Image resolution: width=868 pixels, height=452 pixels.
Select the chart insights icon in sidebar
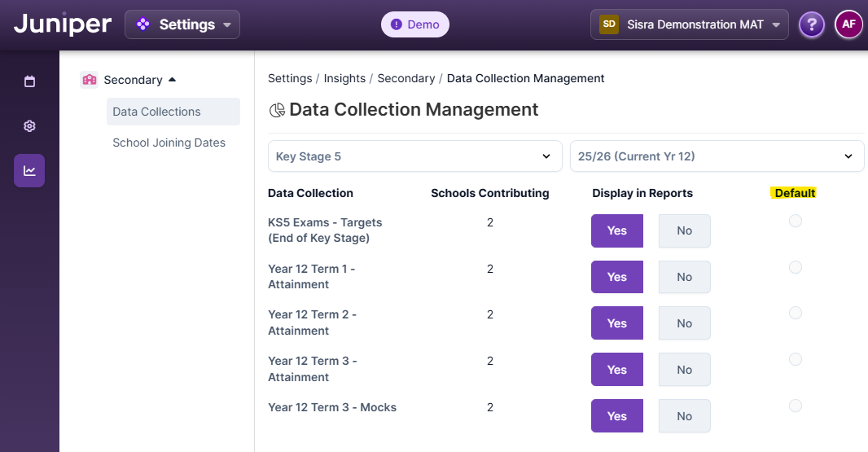pos(29,171)
